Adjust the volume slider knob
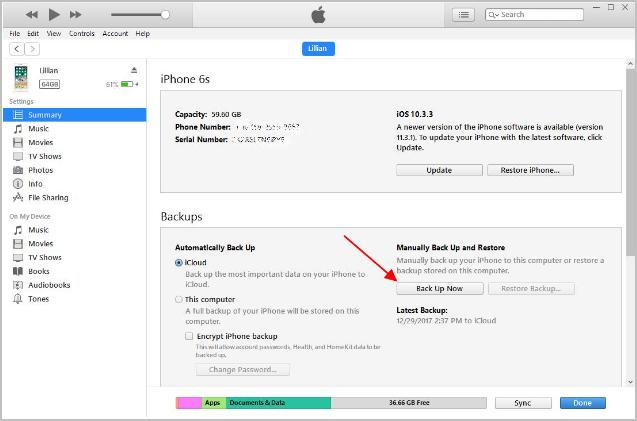This screenshot has width=637, height=421. click(x=165, y=15)
